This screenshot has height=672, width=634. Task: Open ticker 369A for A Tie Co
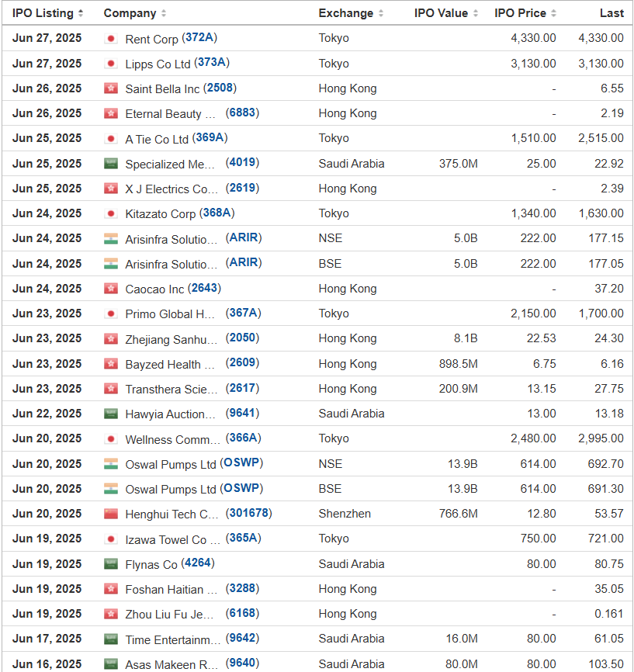point(210,137)
